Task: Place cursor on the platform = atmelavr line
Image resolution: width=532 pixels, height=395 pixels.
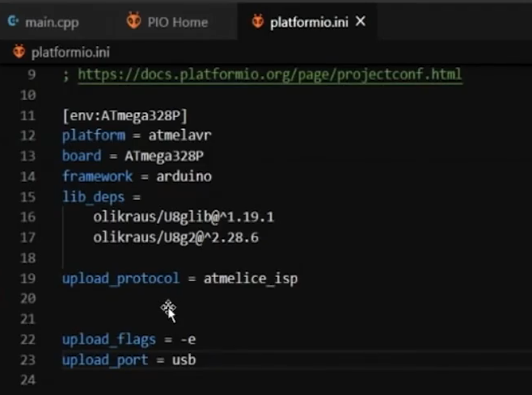Action: [x=137, y=135]
